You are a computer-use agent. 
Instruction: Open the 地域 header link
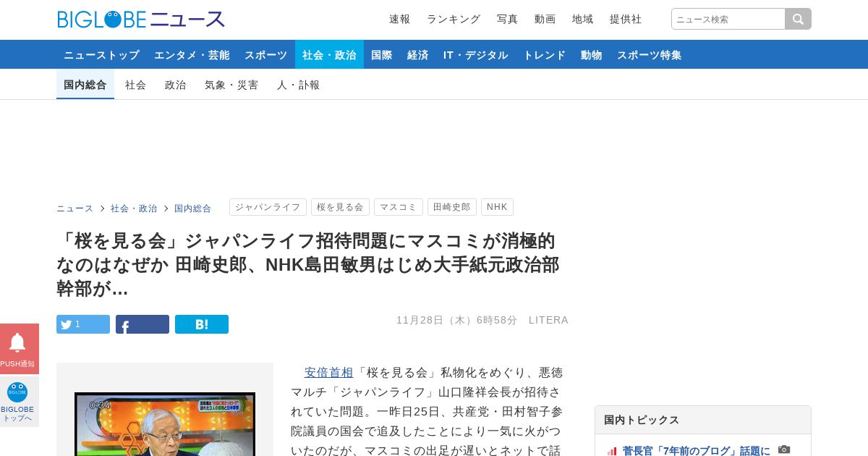pyautogui.click(x=583, y=19)
